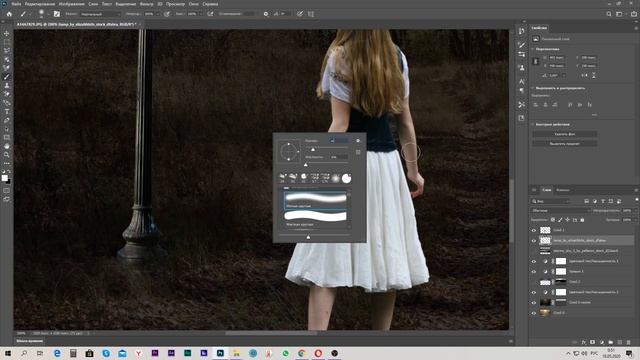The width and height of the screenshot is (640, 360).
Task: Hide the selected lamp stock layer
Action: (533, 240)
